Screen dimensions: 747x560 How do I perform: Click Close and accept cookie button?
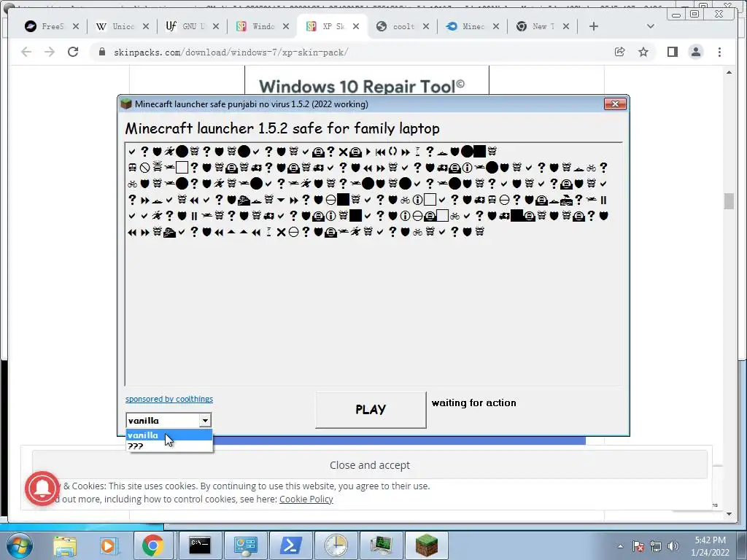(x=370, y=464)
